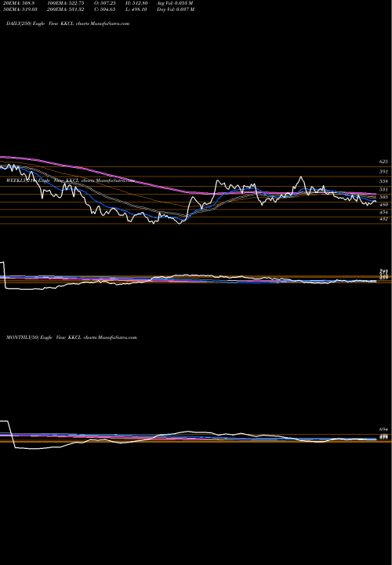
Task: Click the 591 price axis label
Action: 383,172
